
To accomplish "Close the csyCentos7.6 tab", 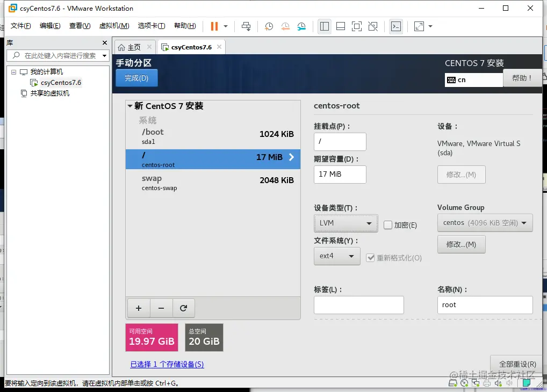I will click(219, 47).
